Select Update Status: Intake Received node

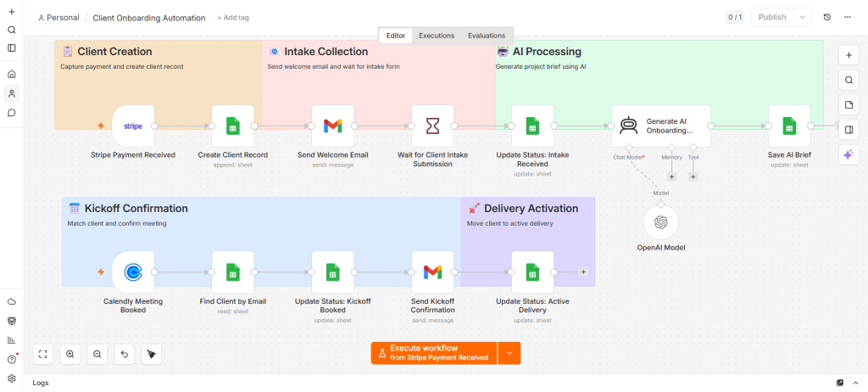click(532, 126)
